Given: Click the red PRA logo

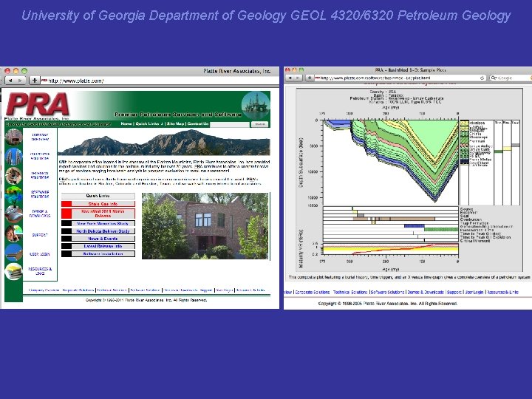Looking at the screenshot, I should 38,104.
